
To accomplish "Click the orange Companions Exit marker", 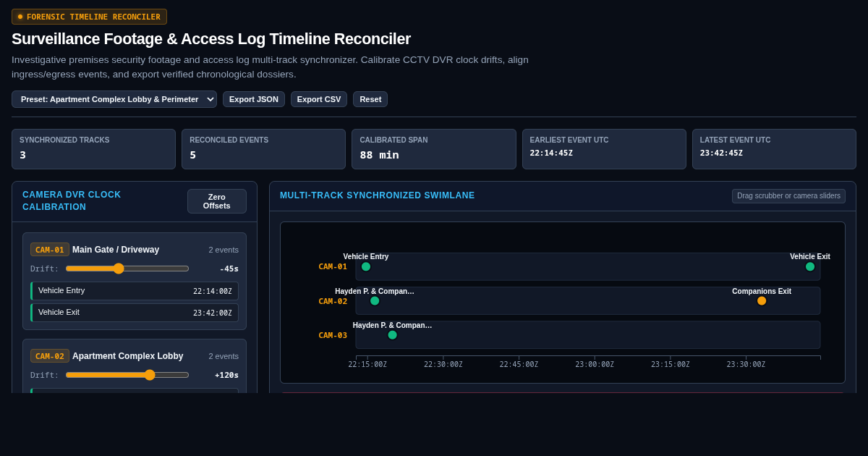I will [762, 300].
